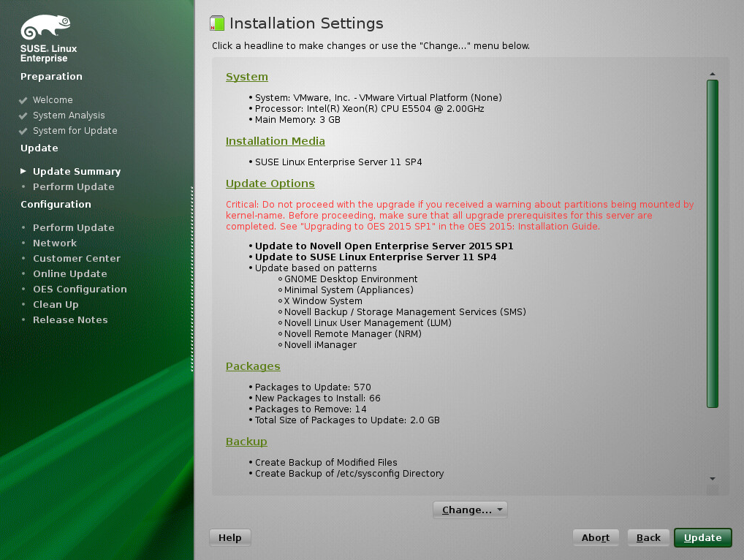Viewport: 744px width, 560px height.
Task: Click Welcome step text in sidebar
Action: tap(53, 100)
